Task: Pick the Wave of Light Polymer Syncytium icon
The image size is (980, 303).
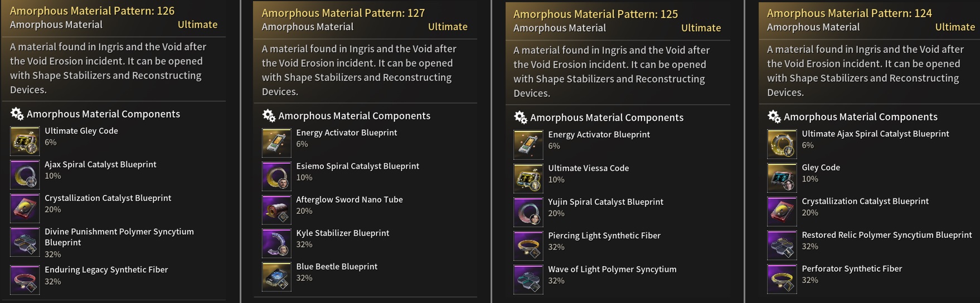Action: pyautogui.click(x=528, y=278)
